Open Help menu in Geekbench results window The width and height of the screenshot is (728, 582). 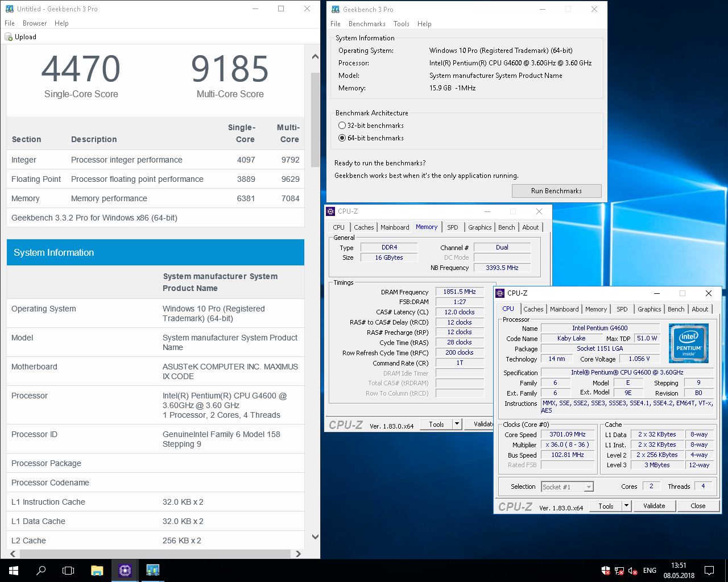[x=61, y=23]
